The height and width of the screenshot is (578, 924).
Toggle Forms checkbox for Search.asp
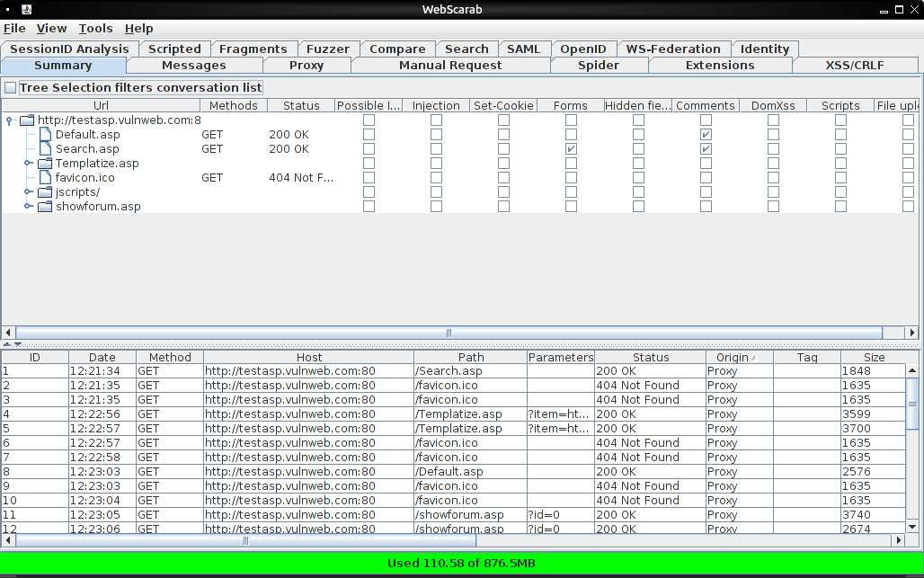(571, 149)
